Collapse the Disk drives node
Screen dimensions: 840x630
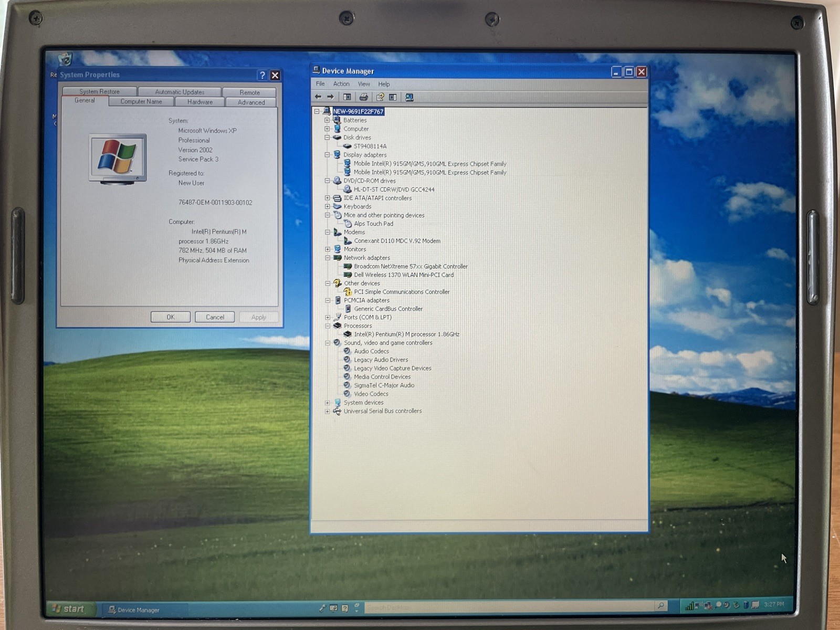point(327,138)
